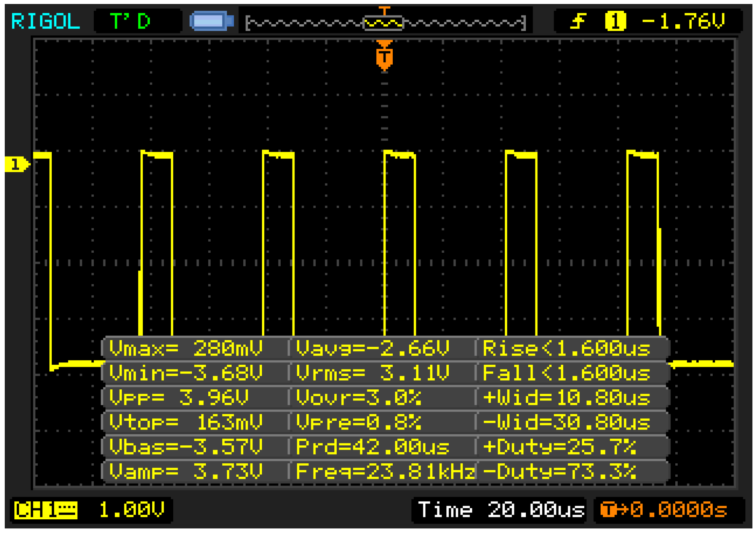
Task: Click the channel 1 trigger source badge
Action: click(615, 21)
